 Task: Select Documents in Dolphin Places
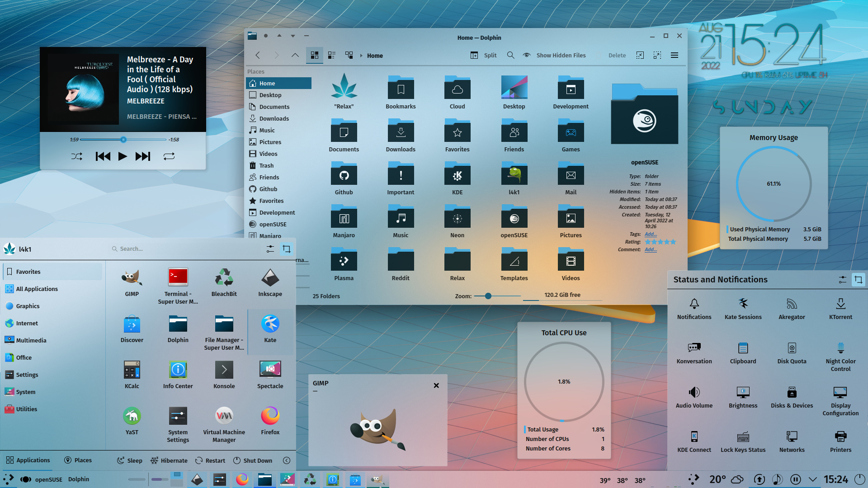tap(278, 107)
